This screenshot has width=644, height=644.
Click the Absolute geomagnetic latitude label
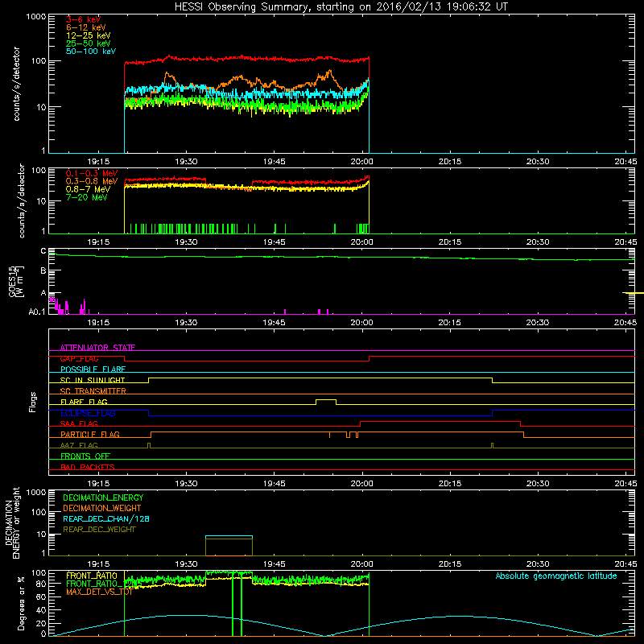pos(556,576)
